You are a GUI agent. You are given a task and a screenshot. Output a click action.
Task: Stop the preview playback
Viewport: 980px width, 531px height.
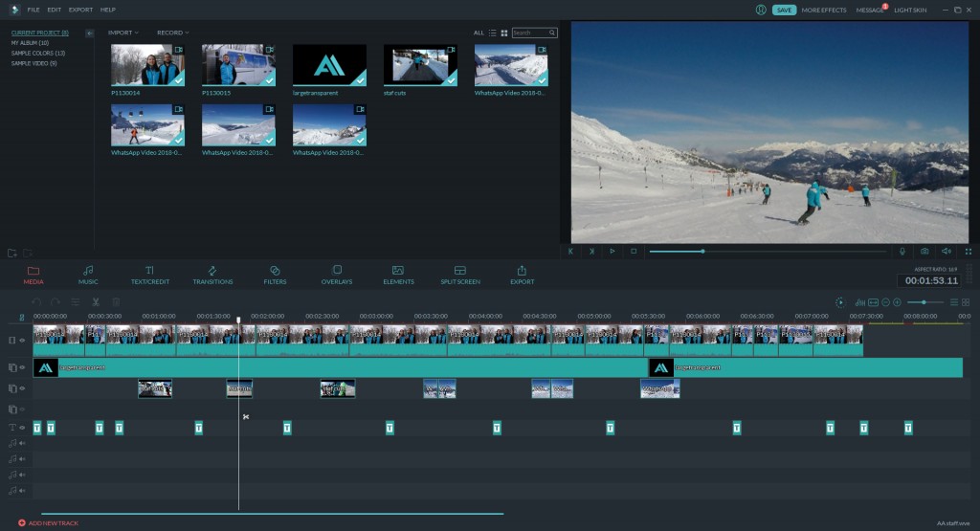pyautogui.click(x=634, y=251)
